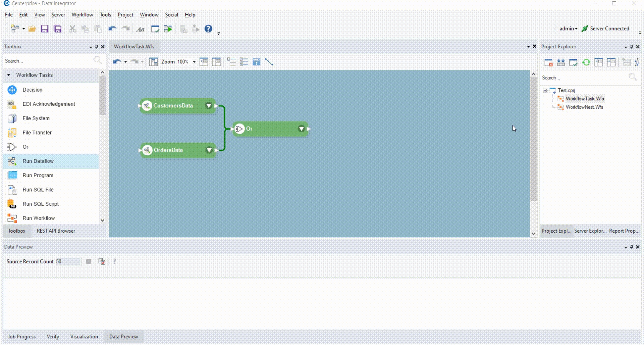
Task: Pin the Data Preview panel
Action: click(632, 247)
